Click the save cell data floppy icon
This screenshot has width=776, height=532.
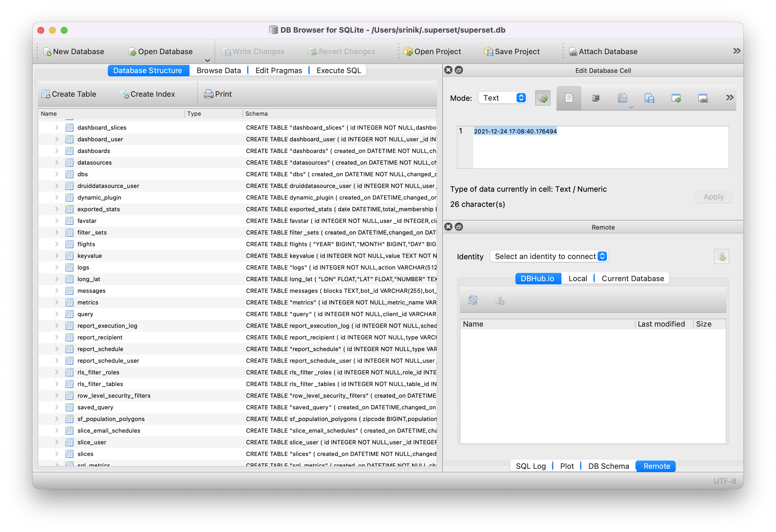649,98
